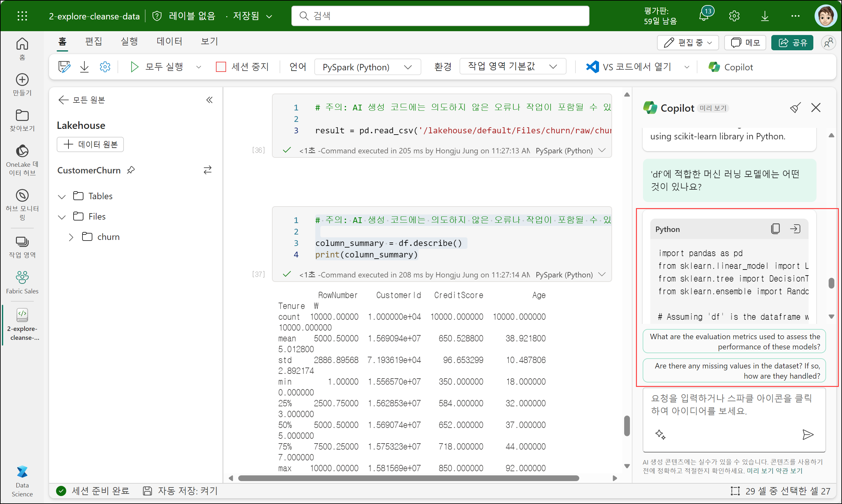Copy the Python code snippet in Copilot
The width and height of the screenshot is (842, 504).
coord(775,229)
